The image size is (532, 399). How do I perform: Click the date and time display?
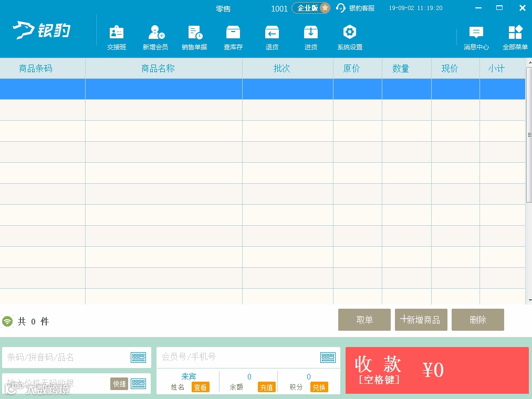[x=415, y=8]
